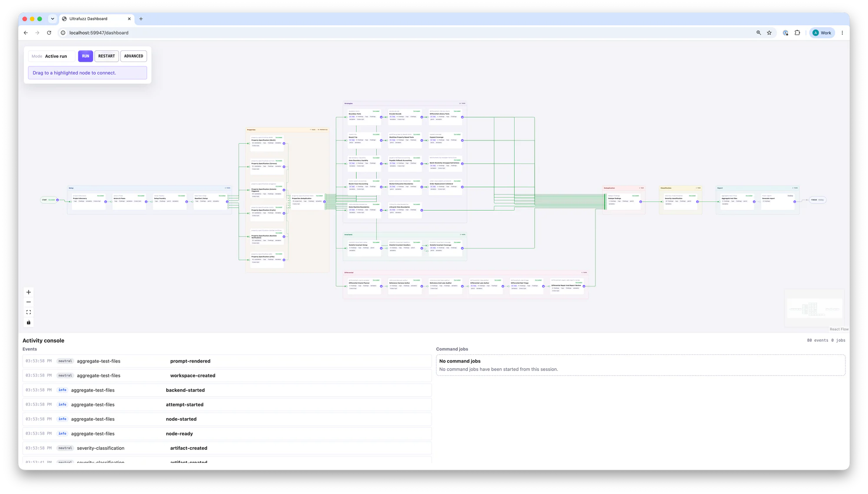Click the 80 events 0 jobs counter
The width and height of the screenshot is (868, 494).
pyautogui.click(x=826, y=340)
